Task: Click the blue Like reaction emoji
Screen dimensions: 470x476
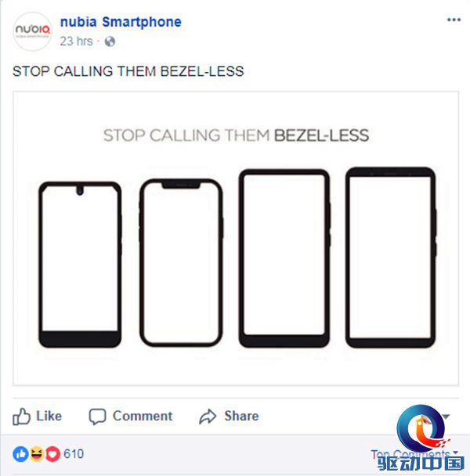Action: coord(20,454)
